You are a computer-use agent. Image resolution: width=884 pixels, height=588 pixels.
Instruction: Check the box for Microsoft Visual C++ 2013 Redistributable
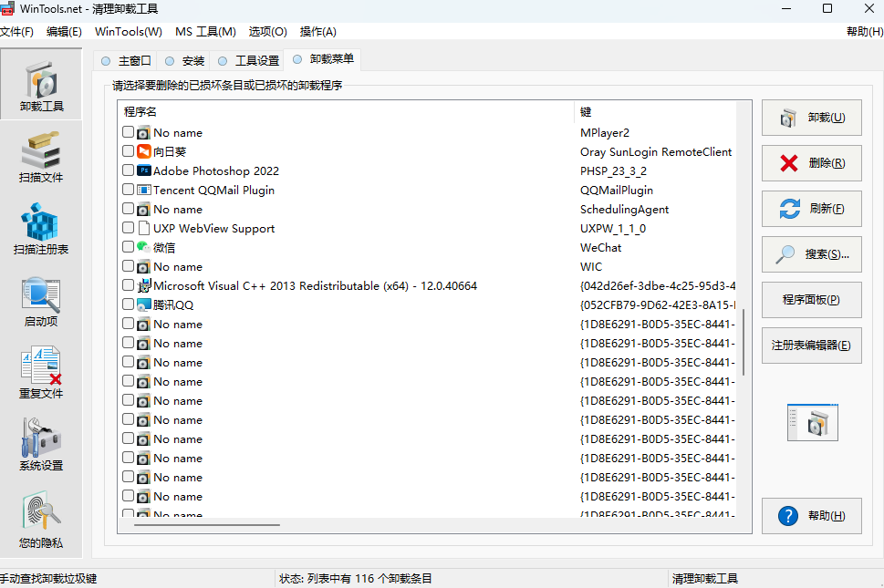128,285
